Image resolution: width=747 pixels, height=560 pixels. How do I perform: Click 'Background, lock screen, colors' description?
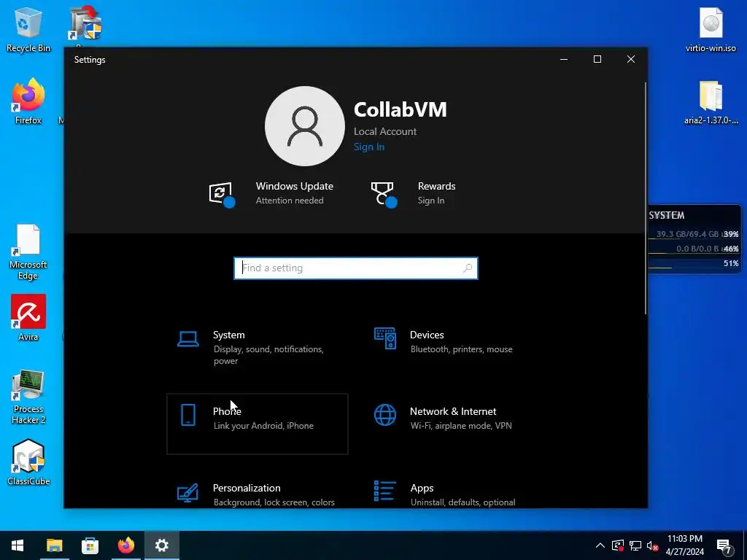pyautogui.click(x=274, y=502)
